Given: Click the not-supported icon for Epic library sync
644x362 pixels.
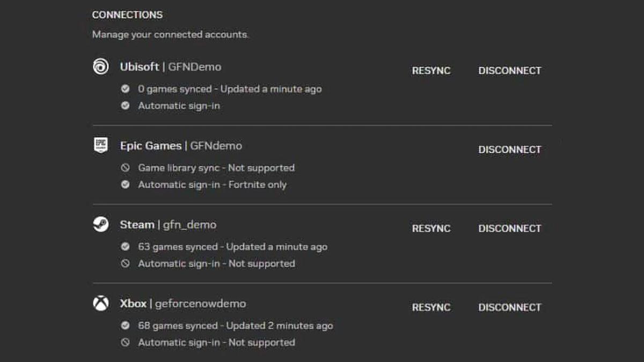Looking at the screenshot, I should point(126,168).
